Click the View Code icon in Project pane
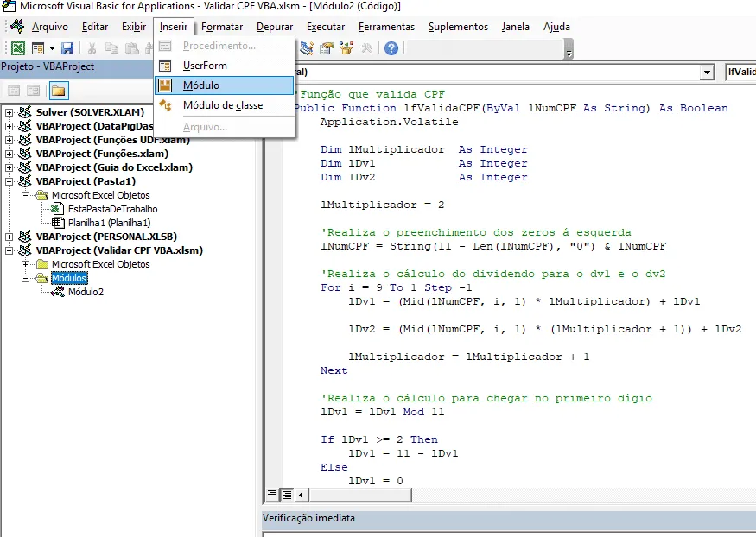Image resolution: width=756 pixels, height=537 pixels. coord(14,91)
